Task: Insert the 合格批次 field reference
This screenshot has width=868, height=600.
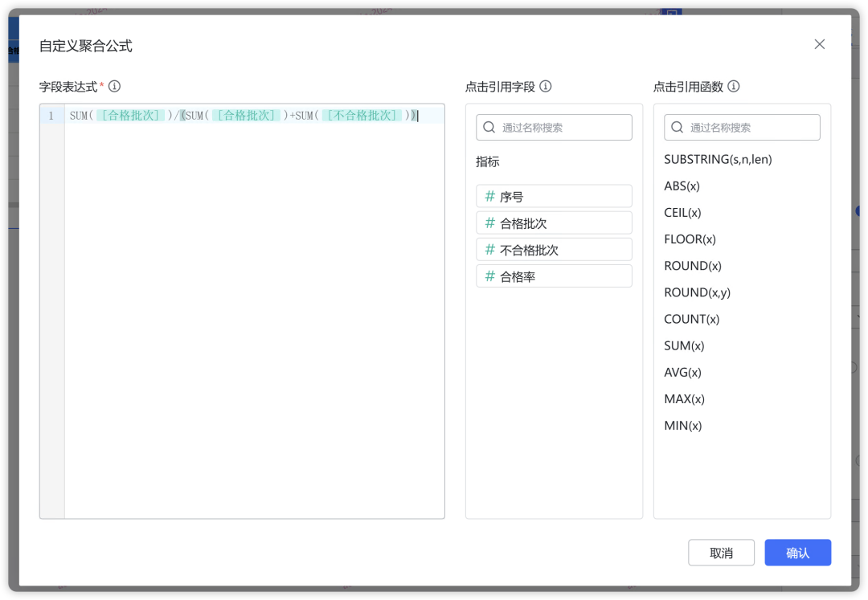Action: point(554,223)
